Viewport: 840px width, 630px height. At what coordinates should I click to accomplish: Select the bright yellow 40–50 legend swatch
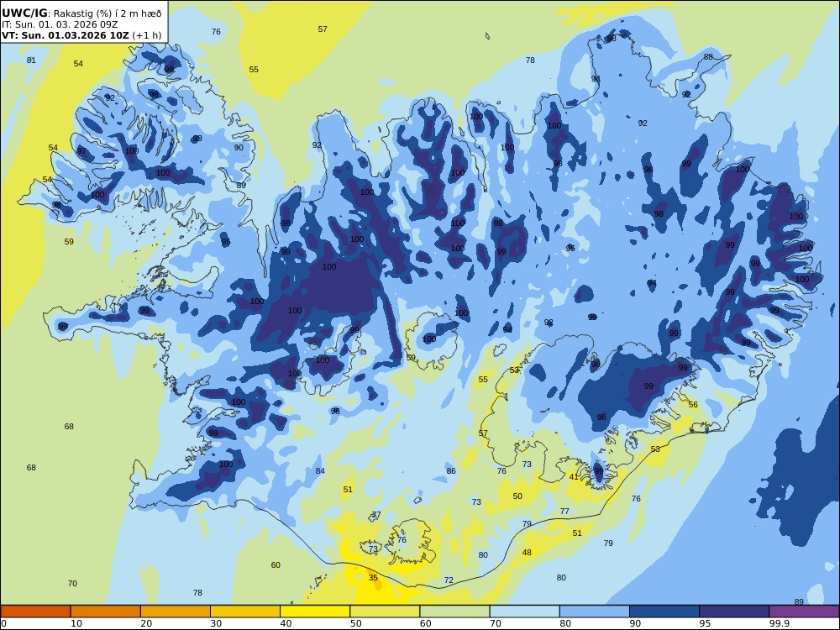[315, 612]
